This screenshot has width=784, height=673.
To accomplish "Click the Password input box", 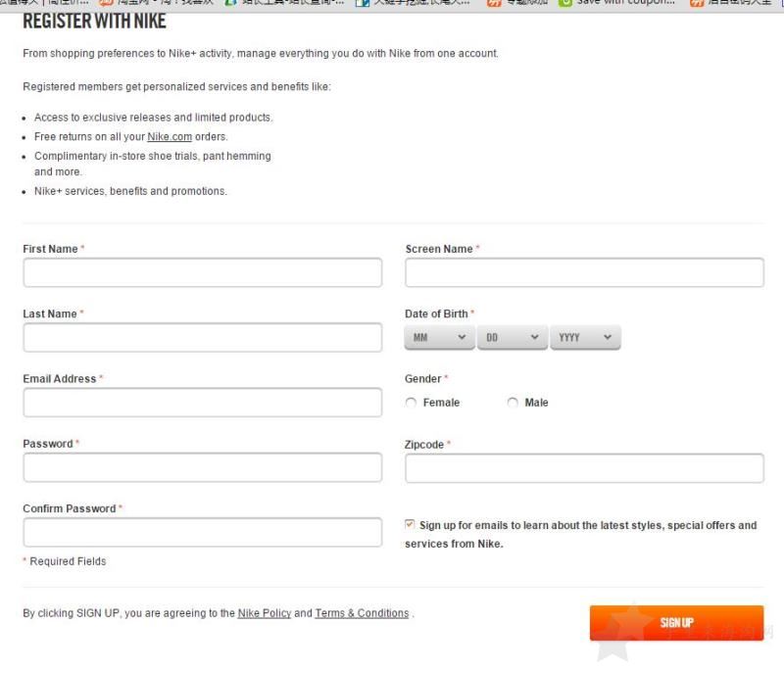I will point(203,467).
